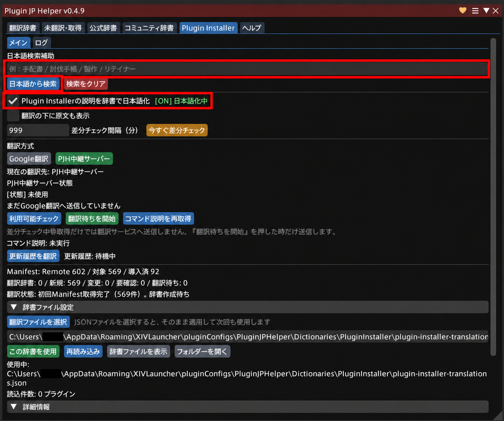Toggle Plugin Installer説明を辞書で日本語化 checkbox
This screenshot has width=504, height=421.
(13, 101)
